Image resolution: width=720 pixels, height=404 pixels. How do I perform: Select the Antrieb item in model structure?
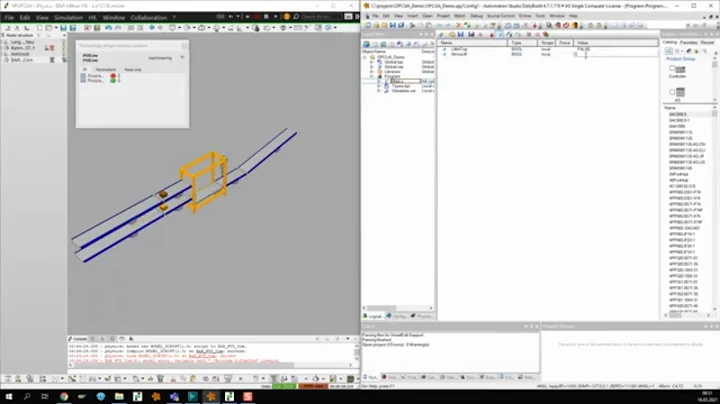click(20, 54)
